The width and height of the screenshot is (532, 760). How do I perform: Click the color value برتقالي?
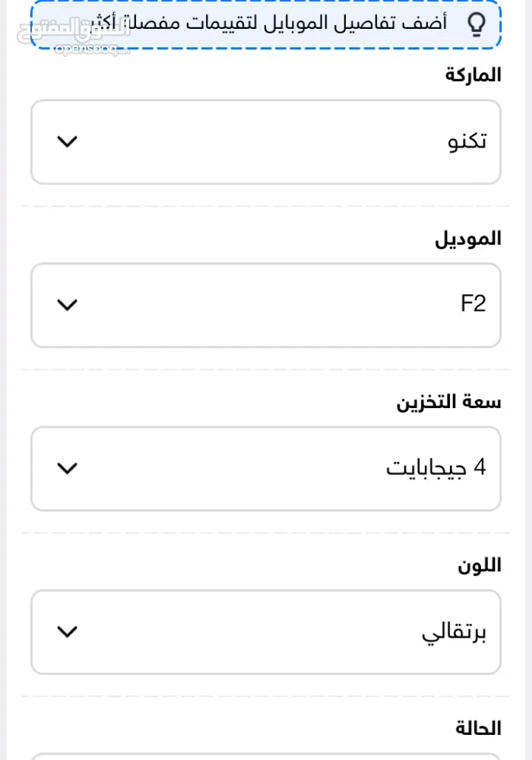pyautogui.click(x=454, y=632)
